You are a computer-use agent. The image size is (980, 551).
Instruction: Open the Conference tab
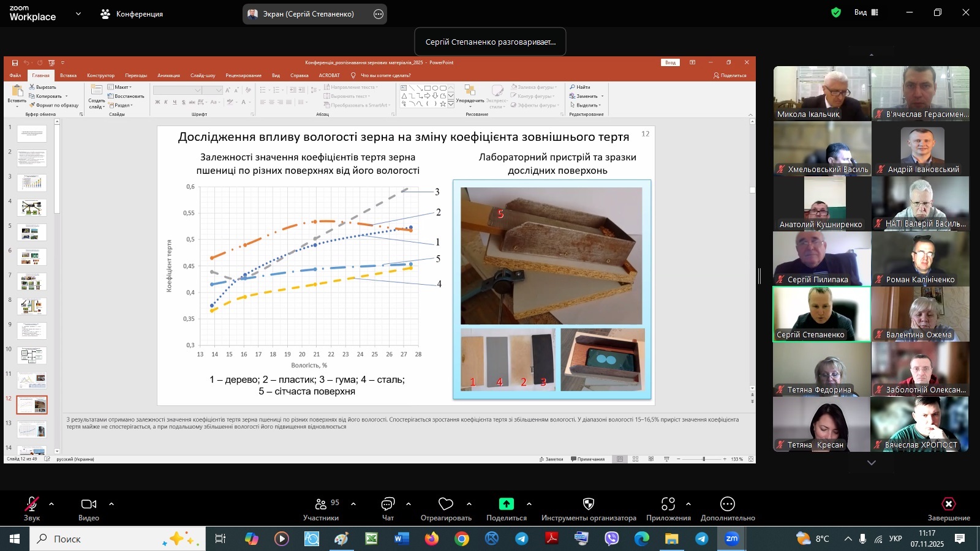[x=132, y=13]
